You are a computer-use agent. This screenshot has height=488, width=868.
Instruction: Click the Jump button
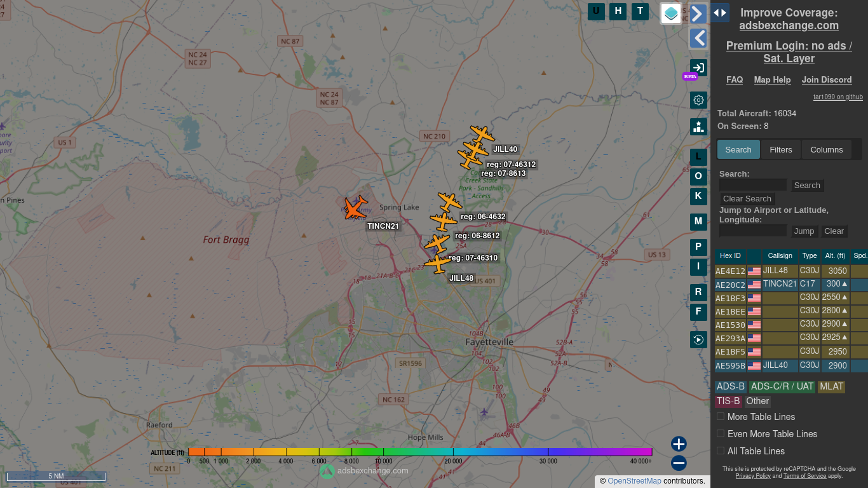click(x=804, y=231)
